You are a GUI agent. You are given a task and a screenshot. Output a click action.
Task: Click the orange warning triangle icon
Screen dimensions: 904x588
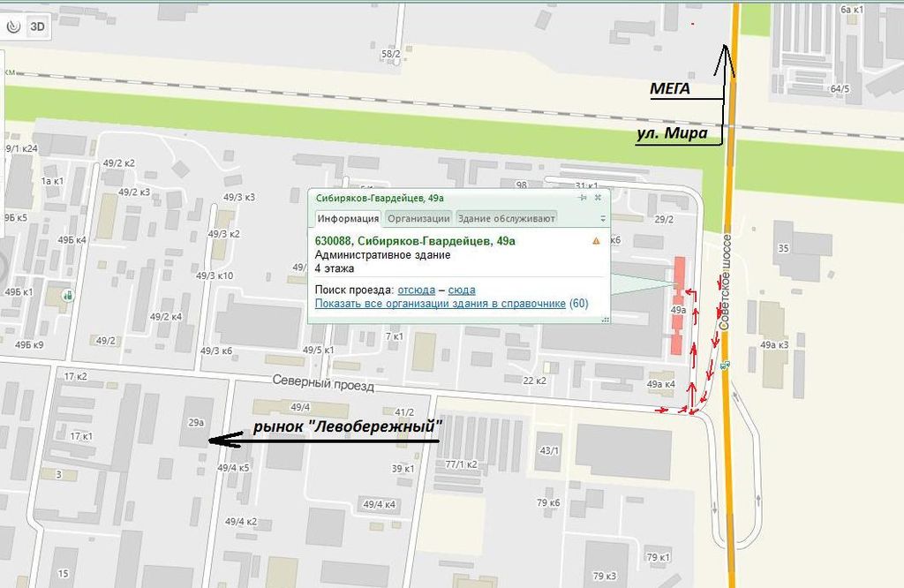[x=596, y=240]
